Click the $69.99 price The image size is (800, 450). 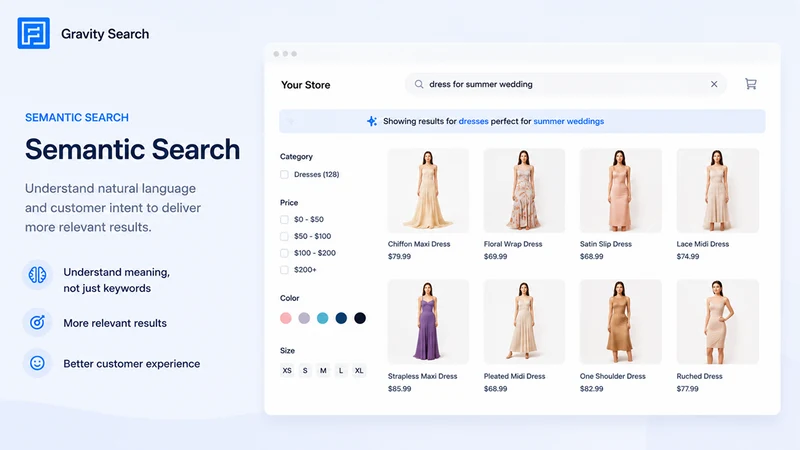495,257
